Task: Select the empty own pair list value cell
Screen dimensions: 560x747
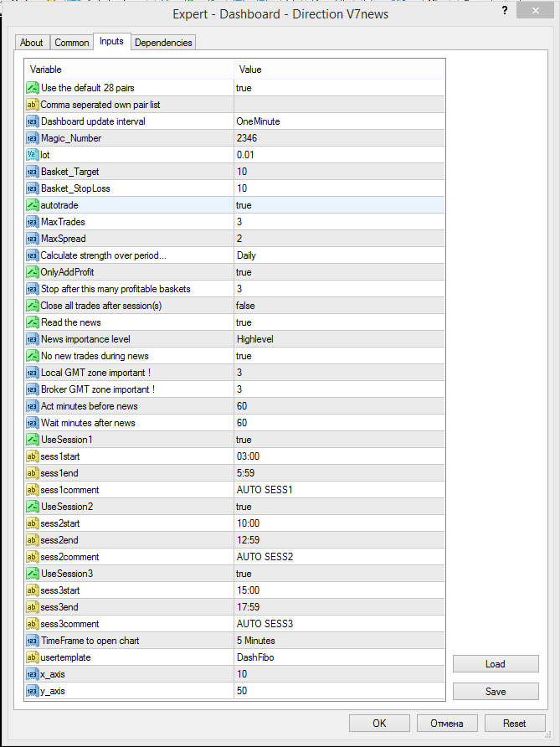Action: click(x=339, y=105)
